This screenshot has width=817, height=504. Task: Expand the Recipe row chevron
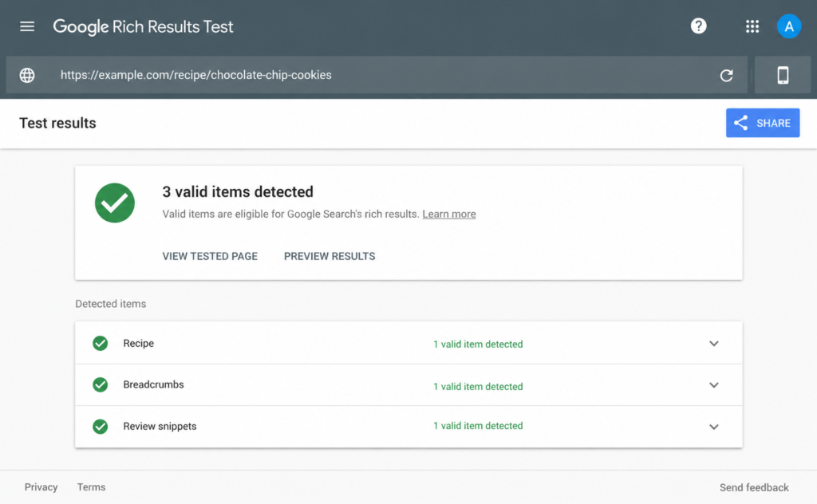(x=714, y=344)
